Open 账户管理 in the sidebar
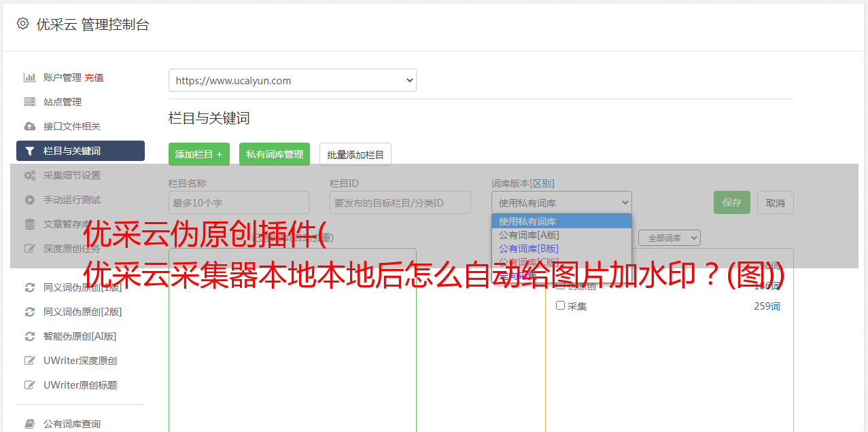The height and width of the screenshot is (432, 868). [x=63, y=77]
